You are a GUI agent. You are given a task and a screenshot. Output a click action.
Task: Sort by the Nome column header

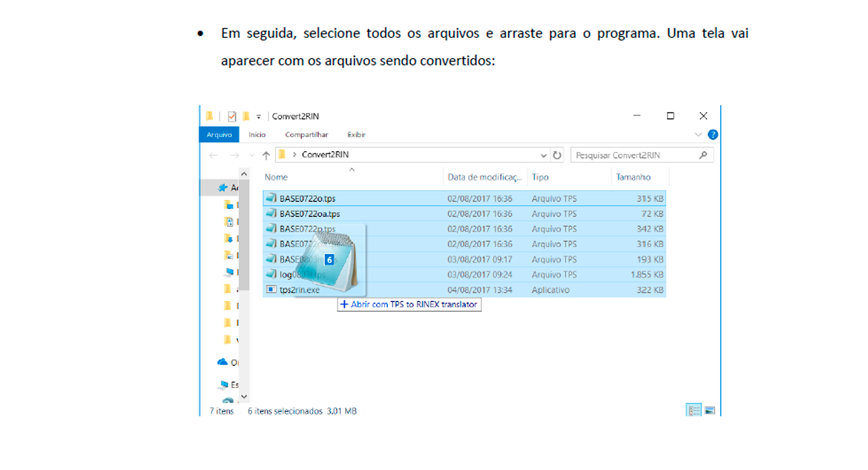coord(276,177)
